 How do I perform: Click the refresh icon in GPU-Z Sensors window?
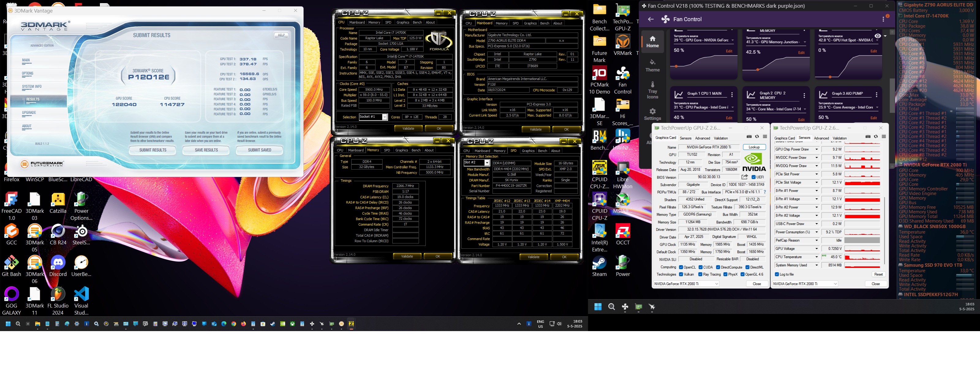(x=876, y=136)
